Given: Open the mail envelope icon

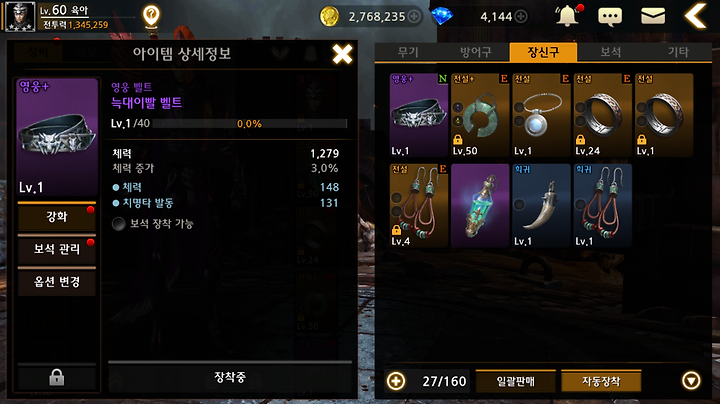Looking at the screenshot, I should tap(653, 16).
